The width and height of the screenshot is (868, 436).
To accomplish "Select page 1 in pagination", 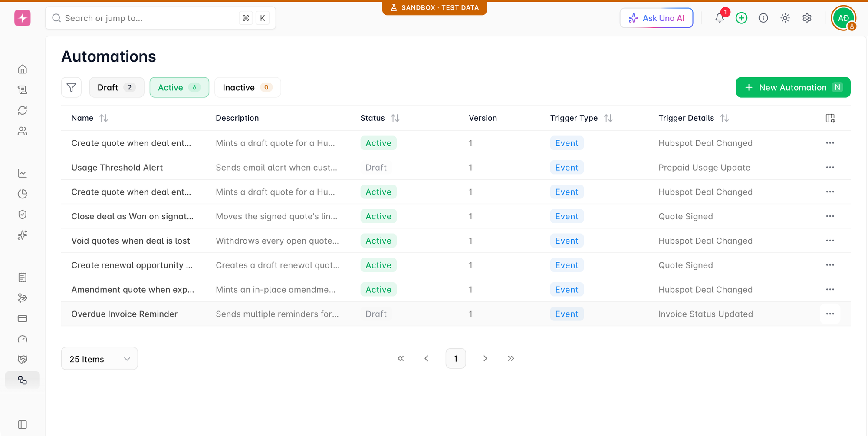I will (x=456, y=358).
